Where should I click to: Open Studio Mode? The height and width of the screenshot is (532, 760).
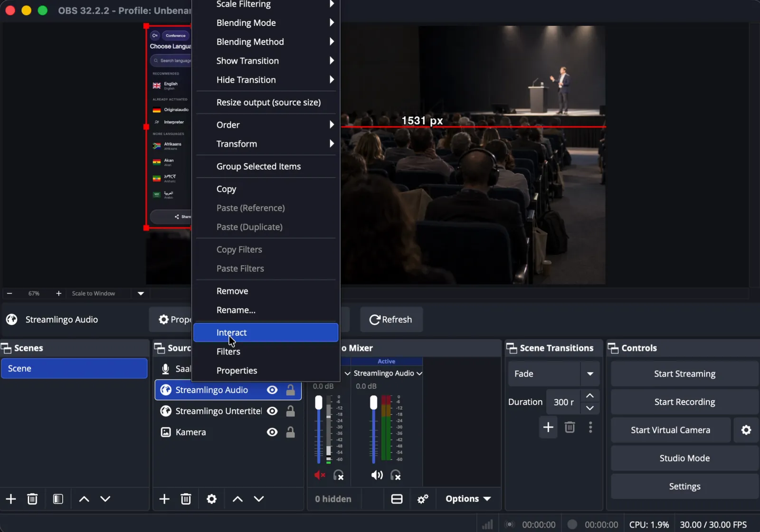click(x=684, y=458)
